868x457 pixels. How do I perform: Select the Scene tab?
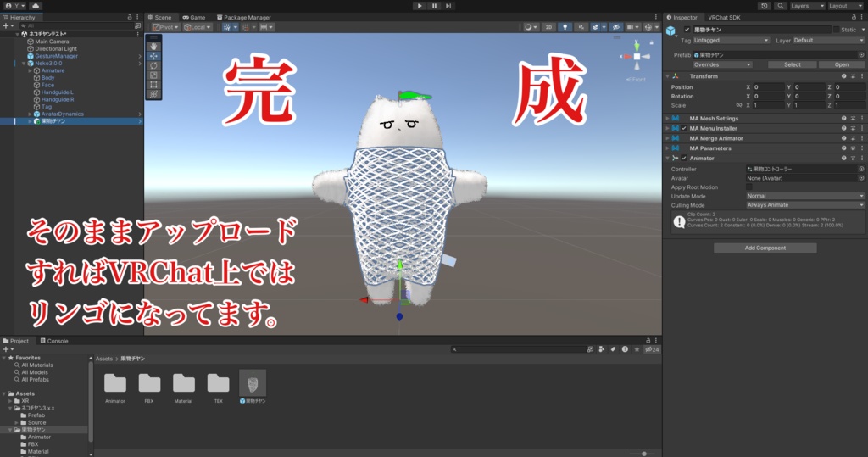[159, 17]
